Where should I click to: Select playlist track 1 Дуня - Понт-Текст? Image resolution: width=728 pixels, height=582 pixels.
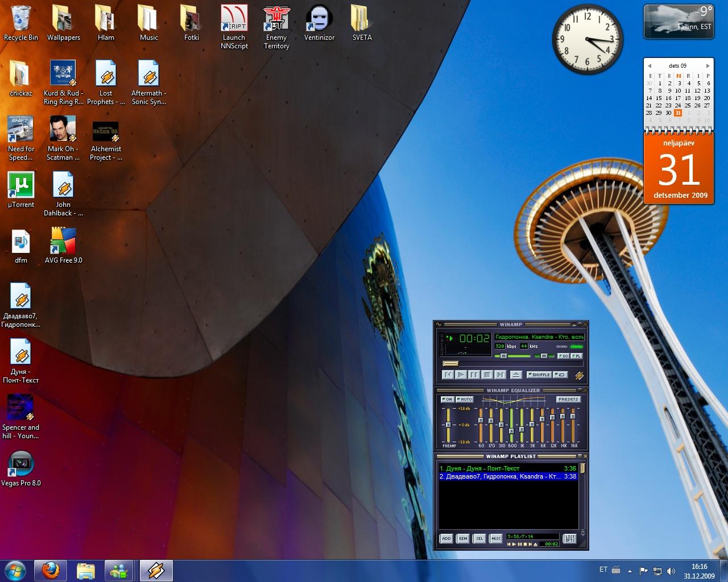[x=508, y=468]
